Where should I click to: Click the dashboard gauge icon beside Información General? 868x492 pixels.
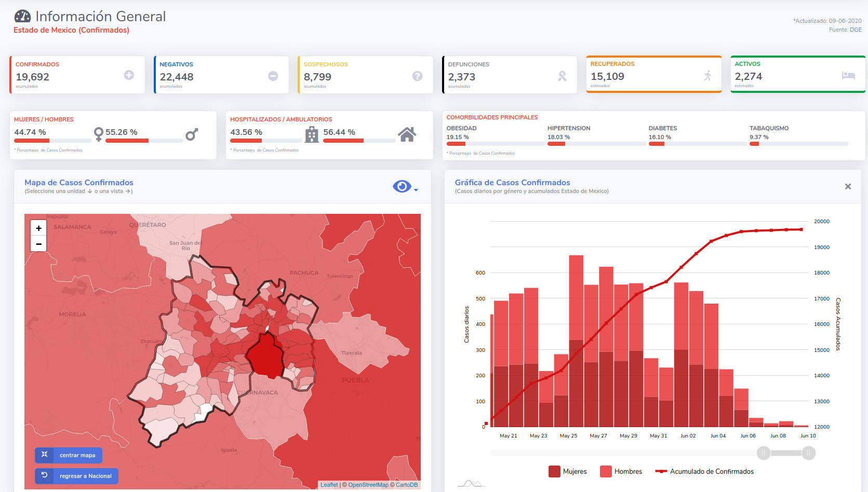point(22,17)
